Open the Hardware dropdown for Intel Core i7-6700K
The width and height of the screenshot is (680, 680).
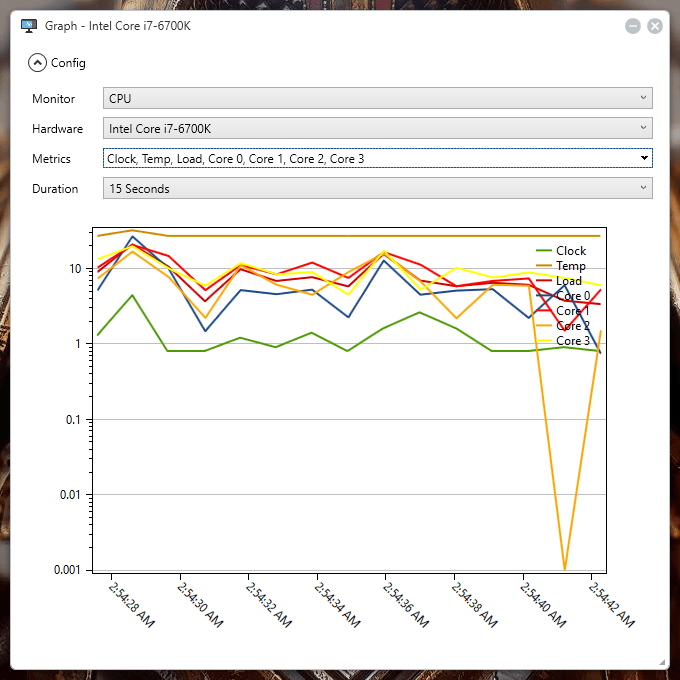coord(377,128)
